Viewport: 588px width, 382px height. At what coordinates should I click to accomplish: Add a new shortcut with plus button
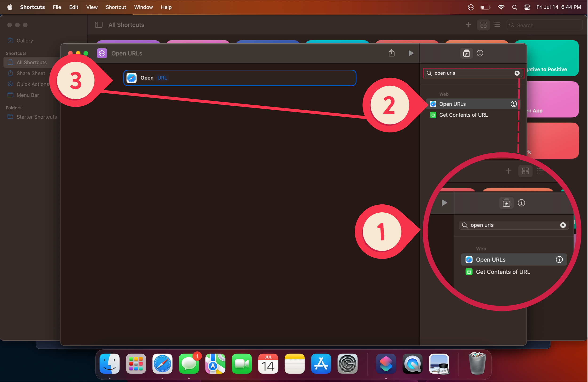pyautogui.click(x=468, y=25)
